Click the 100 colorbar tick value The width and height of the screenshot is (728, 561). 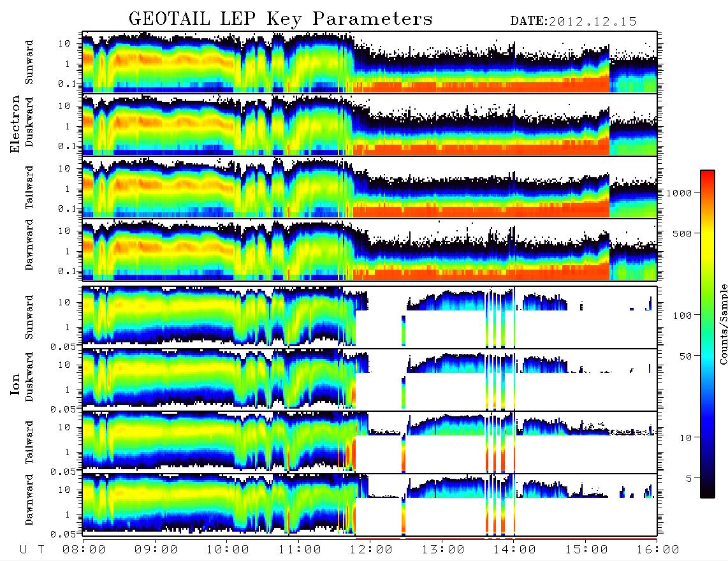pos(683,316)
